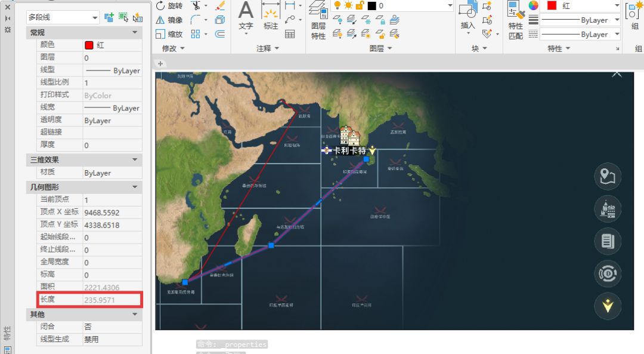
Task: Collapse the 三维效果 section
Action: click(x=134, y=159)
